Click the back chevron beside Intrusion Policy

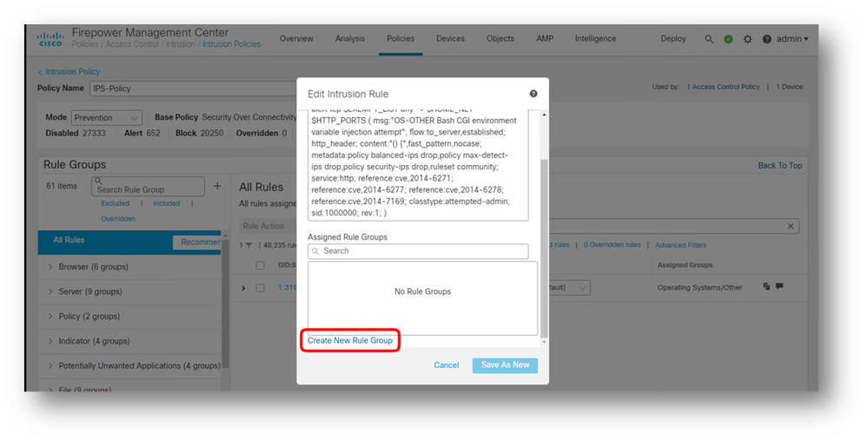[40, 72]
